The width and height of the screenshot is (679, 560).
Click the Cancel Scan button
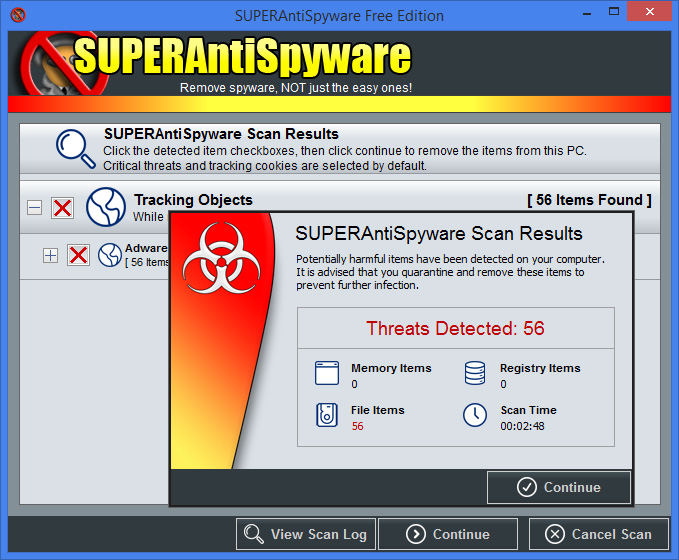click(598, 534)
